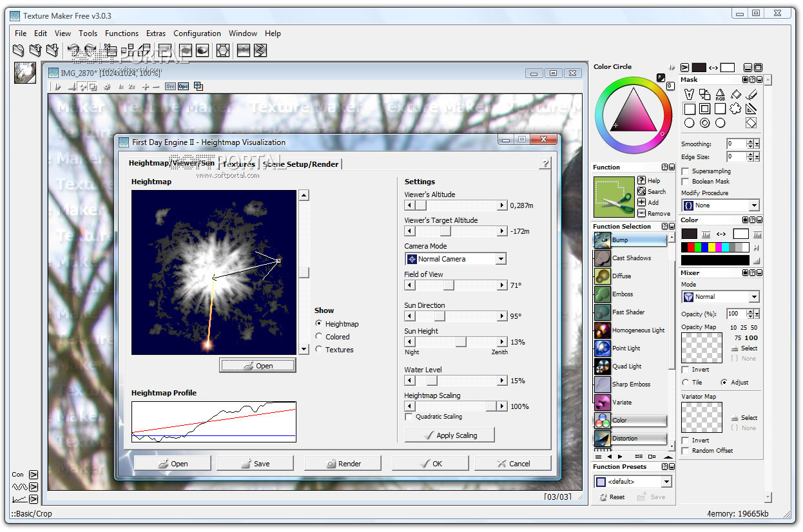Image resolution: width=803 pixels, height=532 pixels.
Task: Click the Search icon in Function panel
Action: point(641,191)
